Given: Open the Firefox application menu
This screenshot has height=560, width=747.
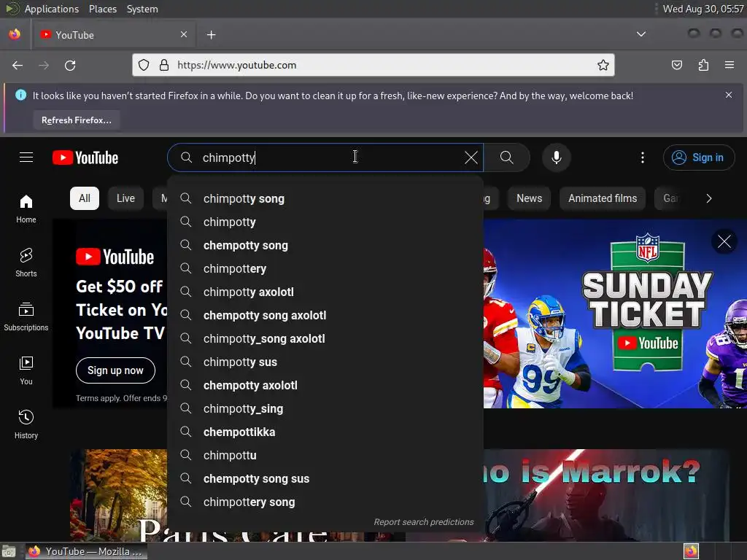Looking at the screenshot, I should coord(729,65).
